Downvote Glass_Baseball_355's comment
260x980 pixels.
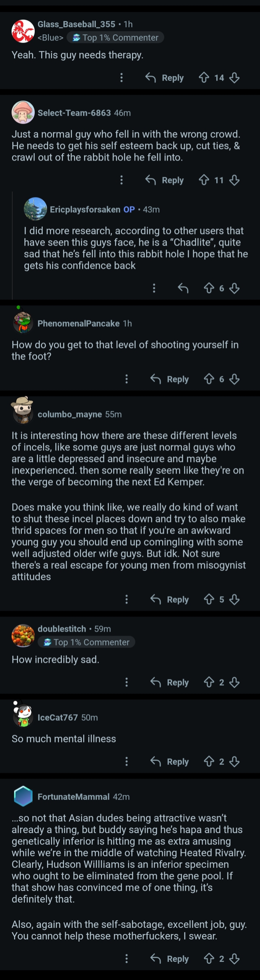(234, 78)
